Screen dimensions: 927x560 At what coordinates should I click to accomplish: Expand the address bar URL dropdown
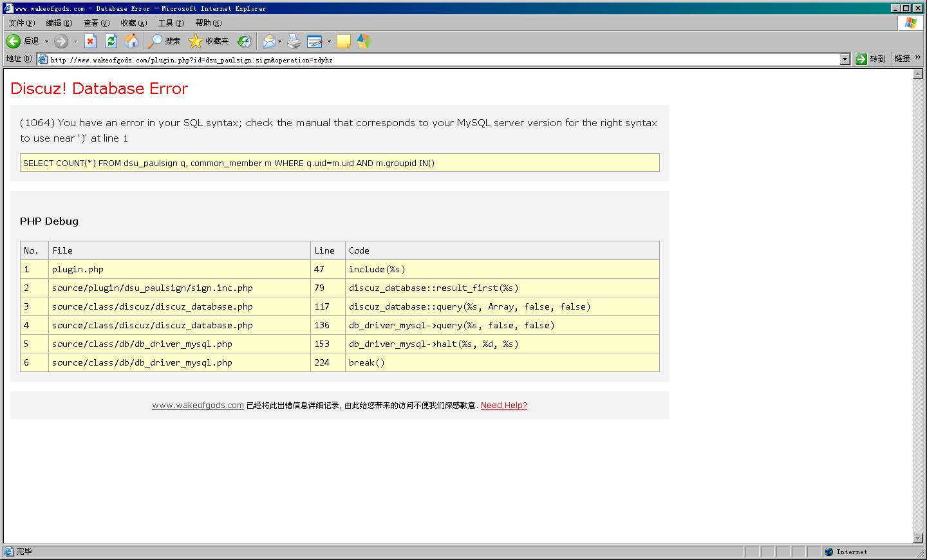pos(845,59)
